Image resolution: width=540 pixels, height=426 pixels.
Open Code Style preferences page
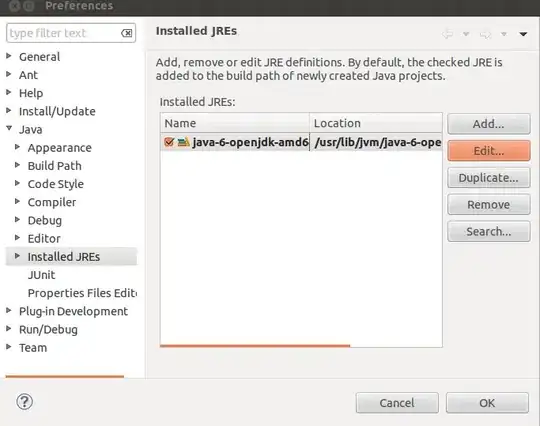[x=56, y=184]
